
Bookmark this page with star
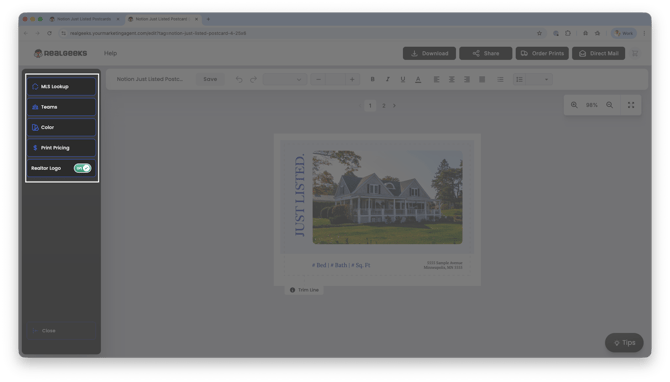coord(539,33)
